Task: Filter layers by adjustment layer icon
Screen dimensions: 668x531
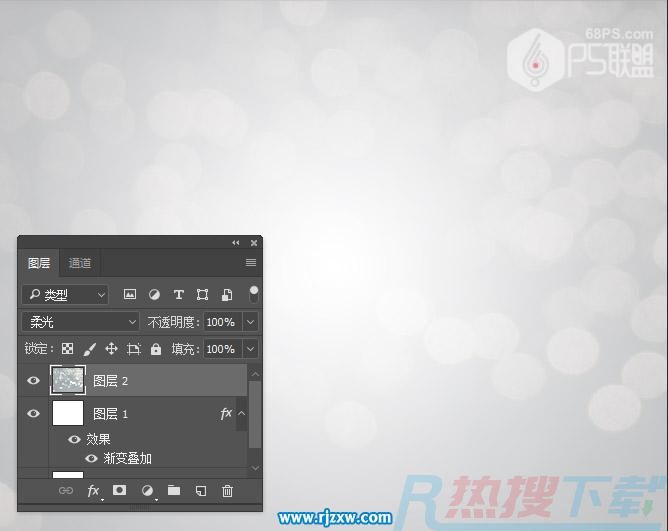Action: tap(154, 294)
